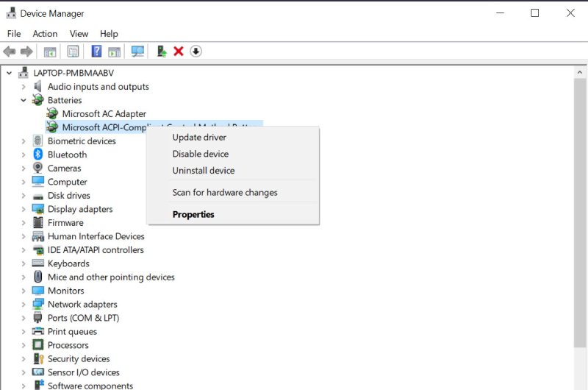Click the Keyboards icon
588x390 pixels.
tap(38, 263)
